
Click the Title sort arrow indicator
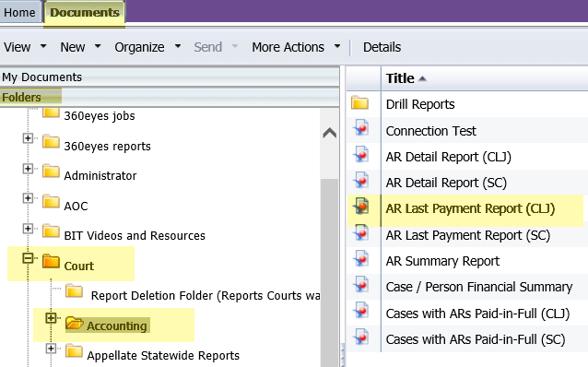[422, 78]
